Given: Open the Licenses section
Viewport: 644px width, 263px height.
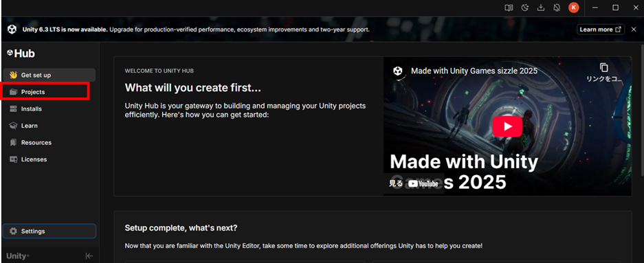Looking at the screenshot, I should tap(49, 159).
